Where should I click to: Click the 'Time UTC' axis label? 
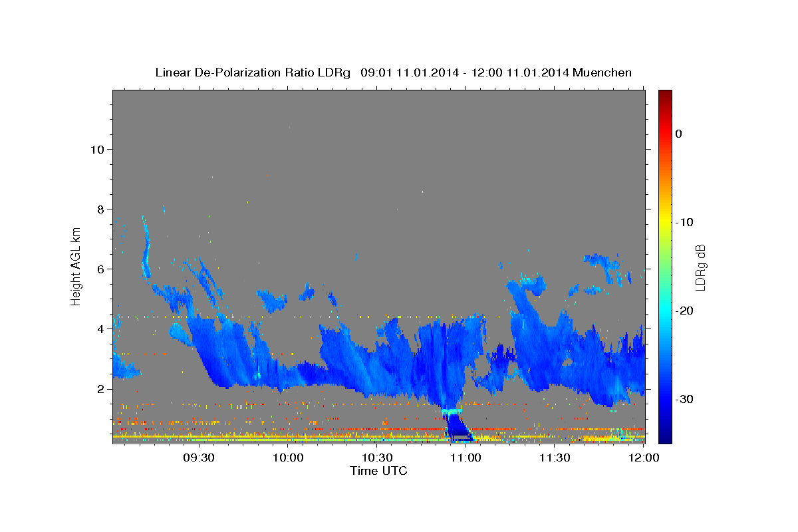[378, 471]
